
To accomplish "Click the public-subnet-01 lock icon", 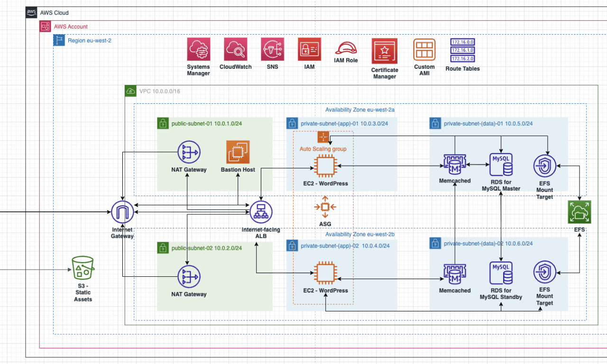I will point(163,124).
